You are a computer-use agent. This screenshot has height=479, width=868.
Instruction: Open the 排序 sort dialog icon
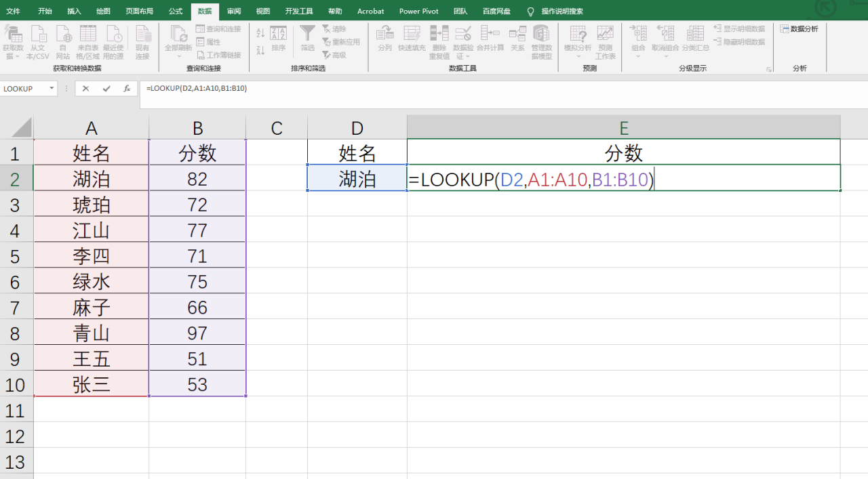click(x=278, y=39)
